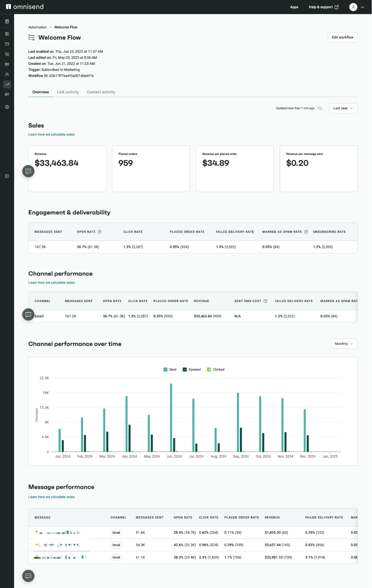This screenshot has width=372, height=588.
Task: Click the help icon next to OPEN RATE in Engagement table
Action: (100, 232)
